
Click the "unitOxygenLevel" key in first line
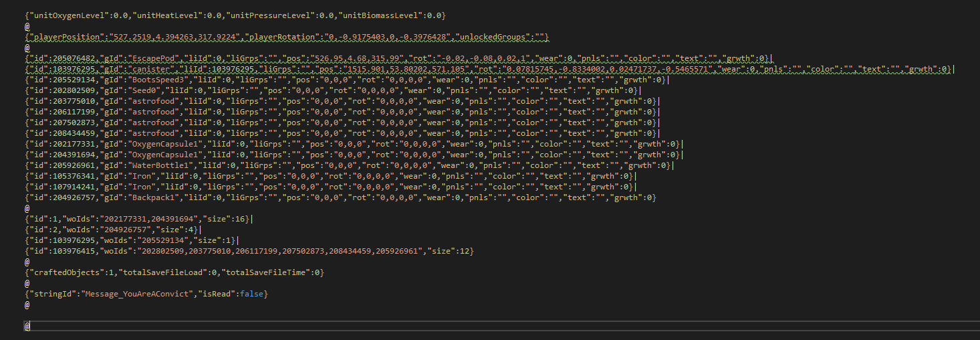click(x=68, y=15)
